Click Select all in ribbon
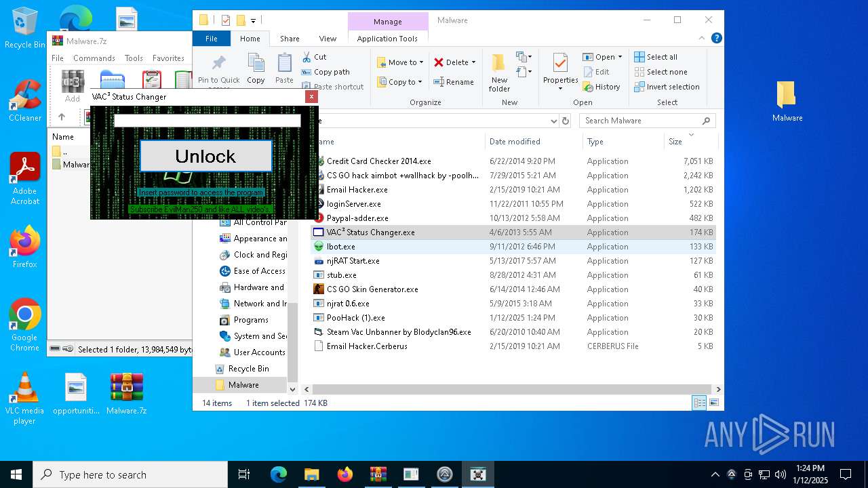 [x=656, y=57]
